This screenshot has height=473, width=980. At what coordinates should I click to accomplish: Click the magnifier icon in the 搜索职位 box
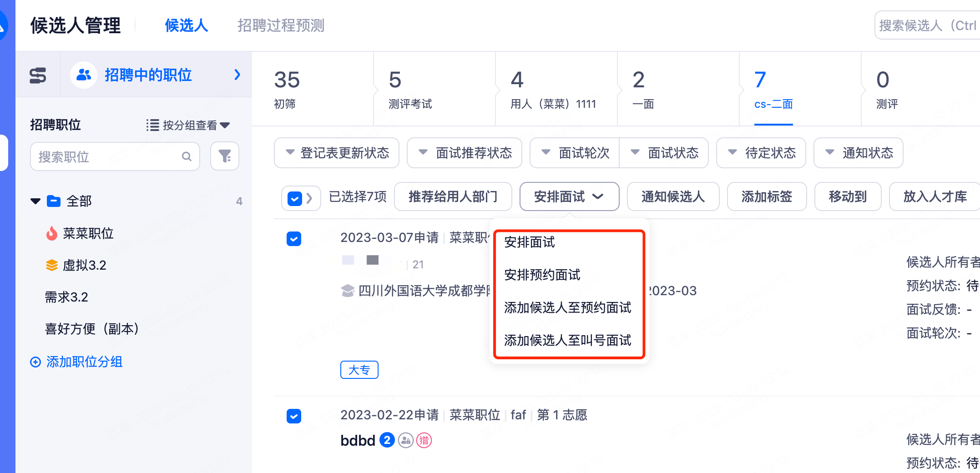(x=187, y=156)
